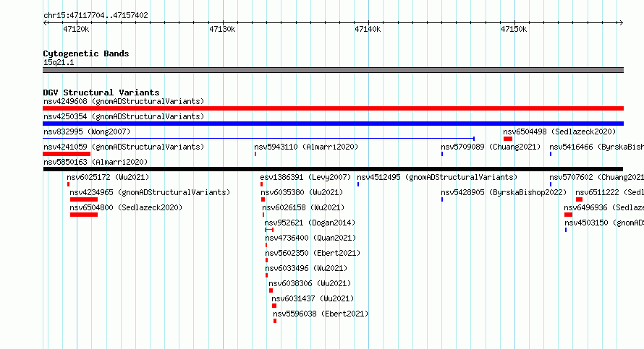Click the 47120k ruler position
The height and width of the screenshot is (349, 644).
tap(76, 29)
